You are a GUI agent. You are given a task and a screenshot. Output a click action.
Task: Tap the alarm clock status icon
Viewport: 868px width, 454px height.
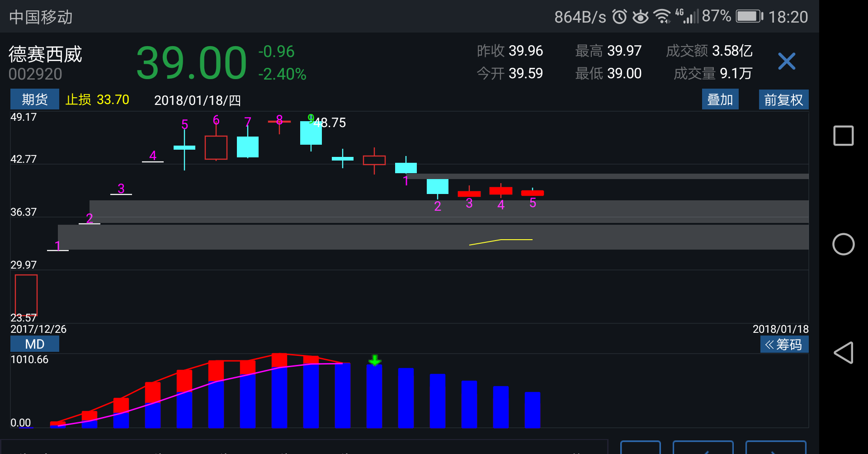point(619,17)
